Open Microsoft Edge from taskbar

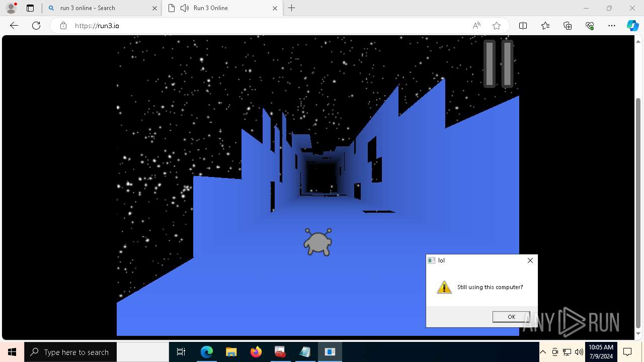(x=207, y=352)
